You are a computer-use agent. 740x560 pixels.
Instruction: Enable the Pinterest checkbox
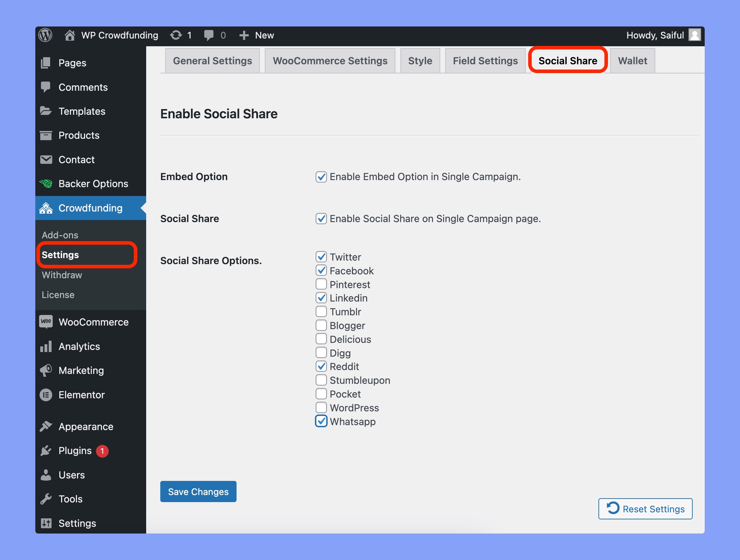[x=321, y=284]
